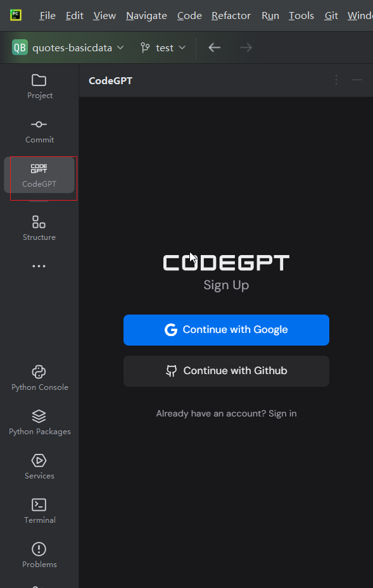This screenshot has height=588, width=373.
Task: Click Continue with Google button
Action: (x=226, y=330)
